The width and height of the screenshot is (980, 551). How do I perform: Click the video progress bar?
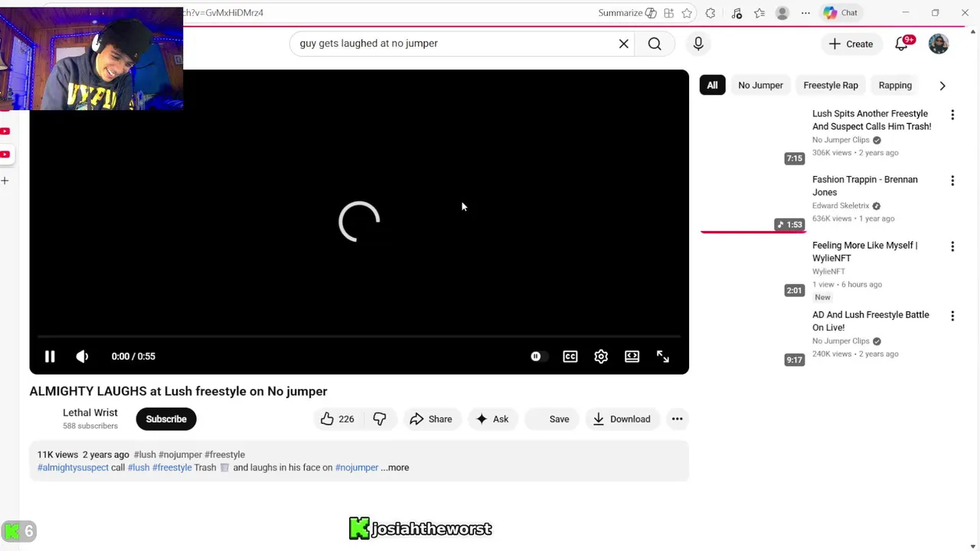(359, 336)
